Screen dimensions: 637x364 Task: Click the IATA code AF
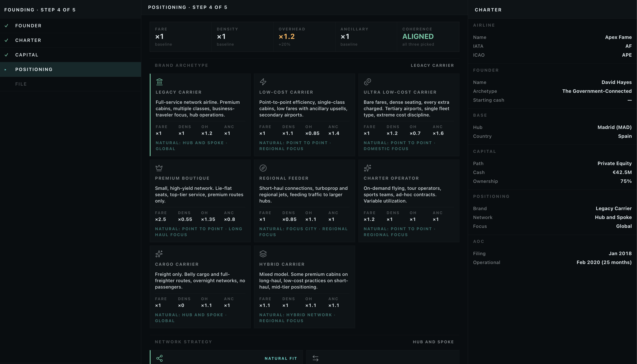[x=629, y=46]
